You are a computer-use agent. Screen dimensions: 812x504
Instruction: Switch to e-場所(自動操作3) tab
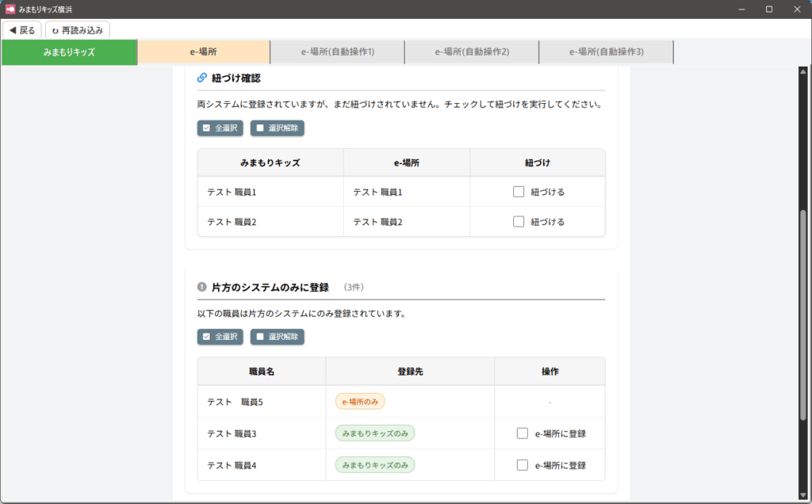point(606,52)
